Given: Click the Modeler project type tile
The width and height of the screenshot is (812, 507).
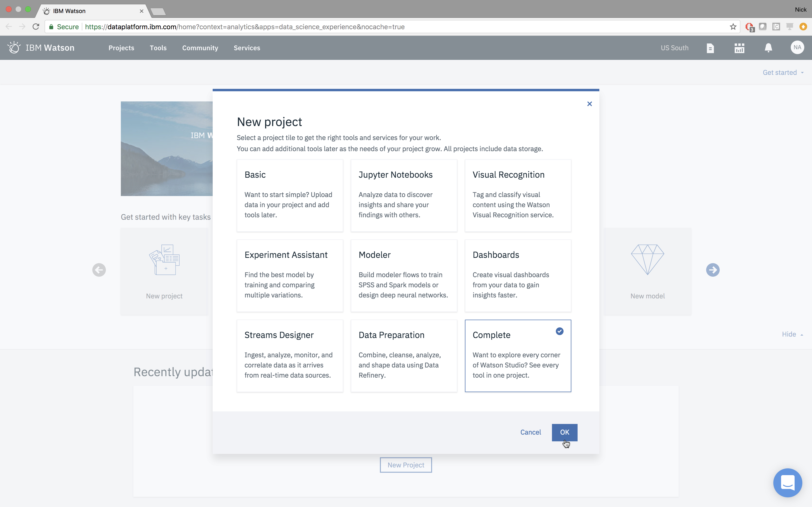Looking at the screenshot, I should [x=403, y=275].
